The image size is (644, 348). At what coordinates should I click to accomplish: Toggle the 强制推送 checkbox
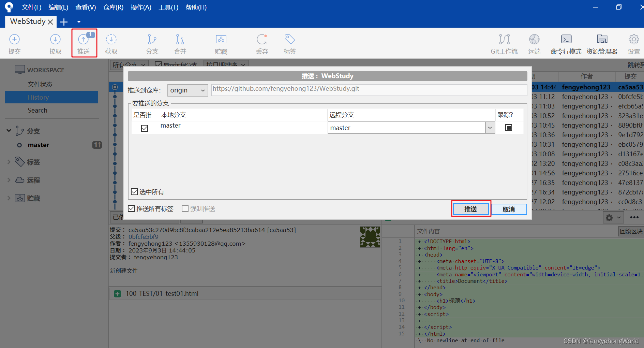[185, 208]
